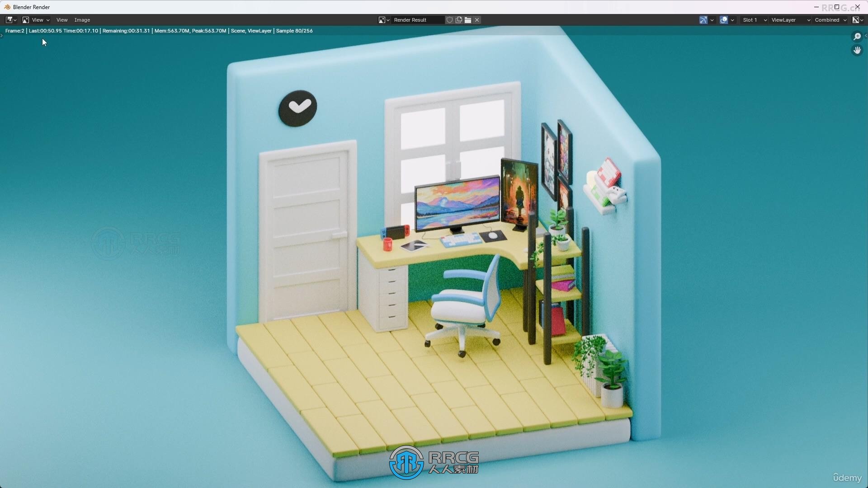Open the Image menu
The height and width of the screenshot is (488, 868).
[x=82, y=20]
